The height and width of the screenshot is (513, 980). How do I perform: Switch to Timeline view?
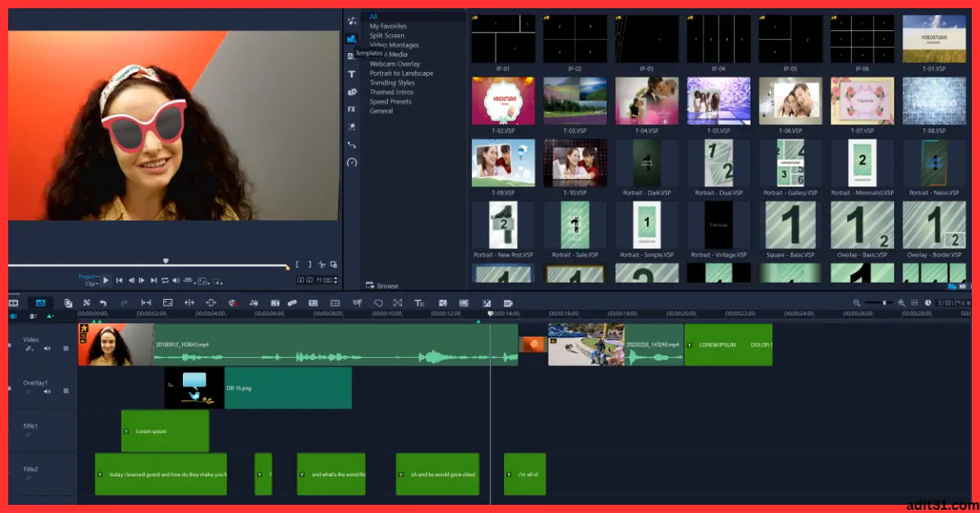tap(40, 303)
